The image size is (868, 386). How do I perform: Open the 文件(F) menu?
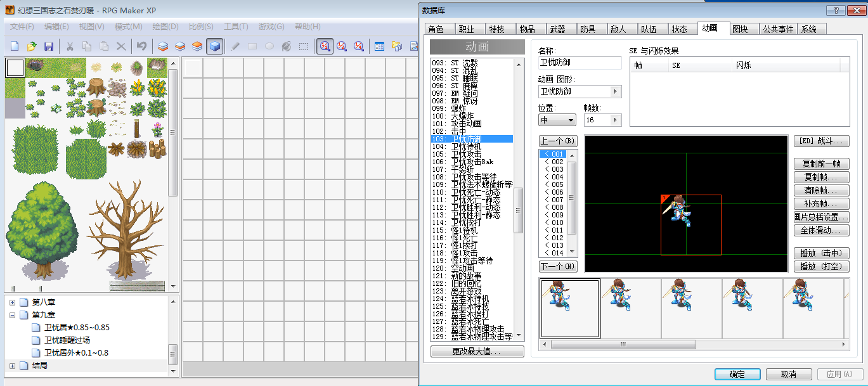point(22,27)
